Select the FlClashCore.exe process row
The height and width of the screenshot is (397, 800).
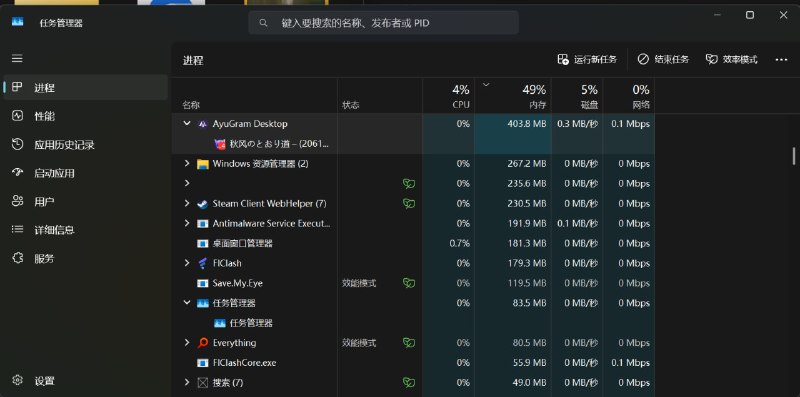pos(413,363)
